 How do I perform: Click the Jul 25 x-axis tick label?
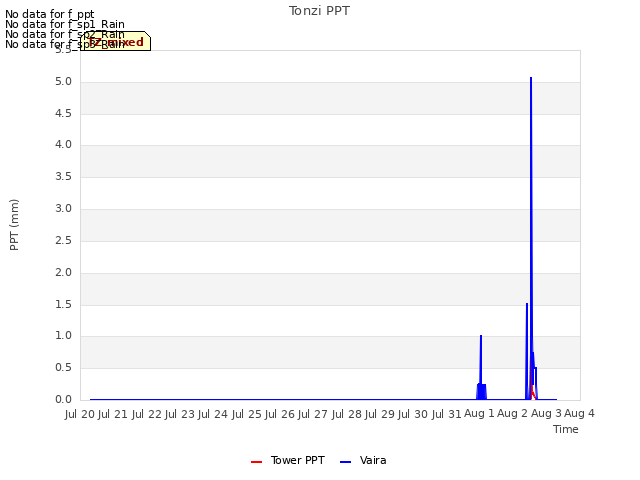coord(247,414)
